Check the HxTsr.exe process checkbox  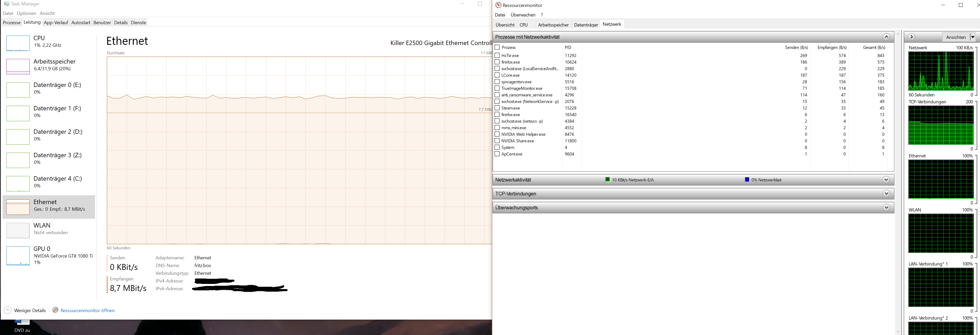coord(497,55)
